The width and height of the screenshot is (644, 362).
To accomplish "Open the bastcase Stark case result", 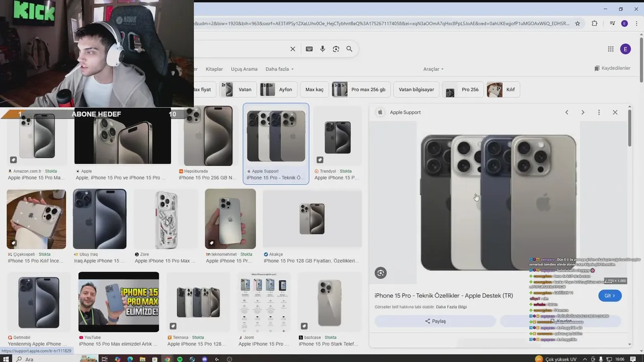I will tap(330, 302).
